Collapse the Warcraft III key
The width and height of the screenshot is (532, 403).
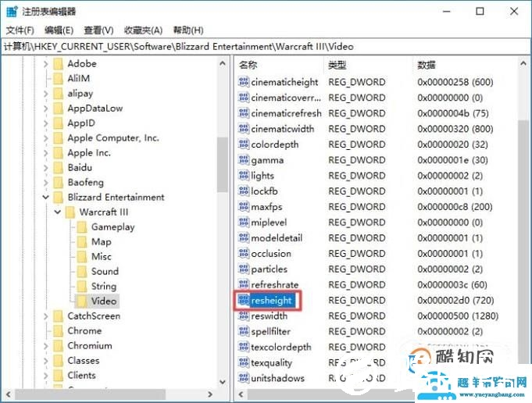(58, 212)
